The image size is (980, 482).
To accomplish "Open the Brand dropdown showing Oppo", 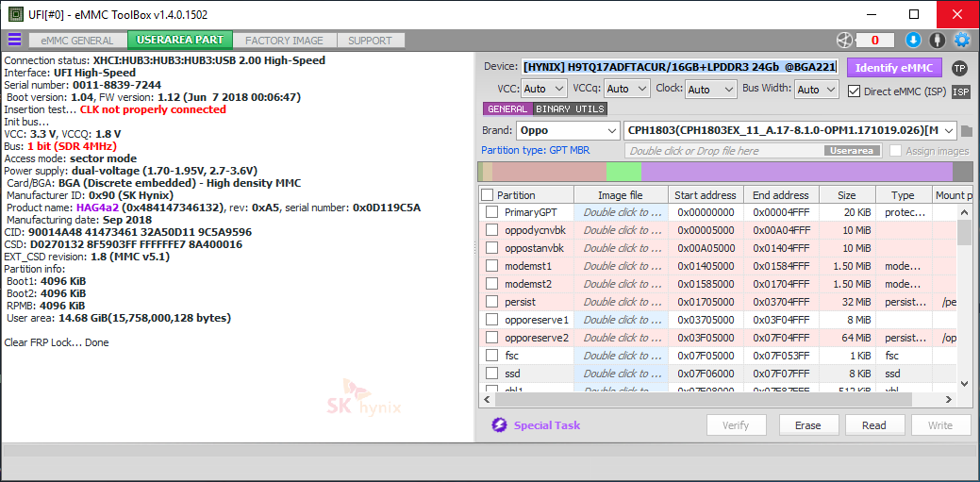I will 568,131.
